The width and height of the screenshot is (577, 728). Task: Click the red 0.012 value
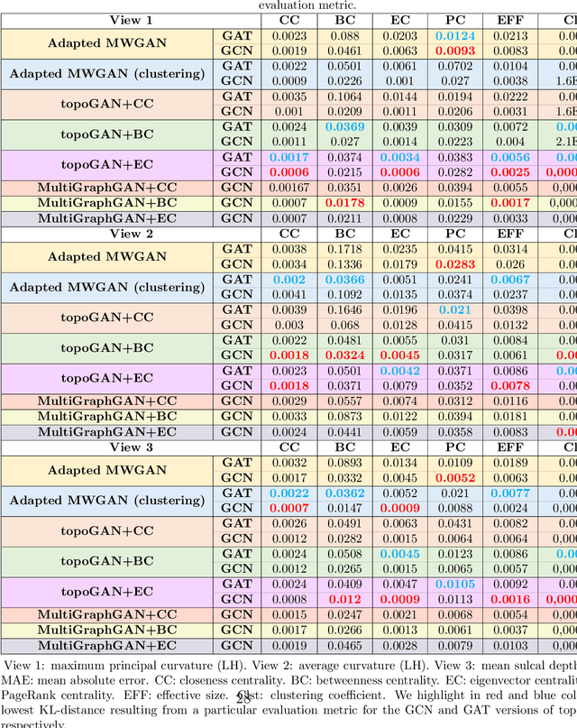pyautogui.click(x=344, y=599)
